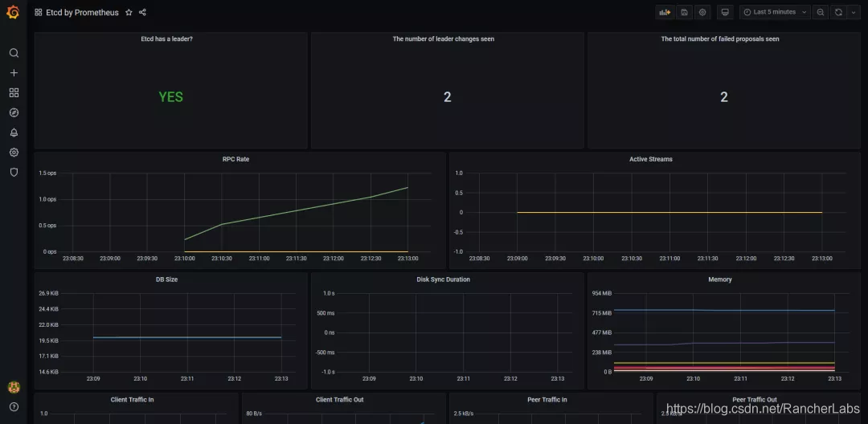Image resolution: width=868 pixels, height=424 pixels.
Task: Click the 23:13:00 tick in RPC Rate
Action: click(407, 258)
